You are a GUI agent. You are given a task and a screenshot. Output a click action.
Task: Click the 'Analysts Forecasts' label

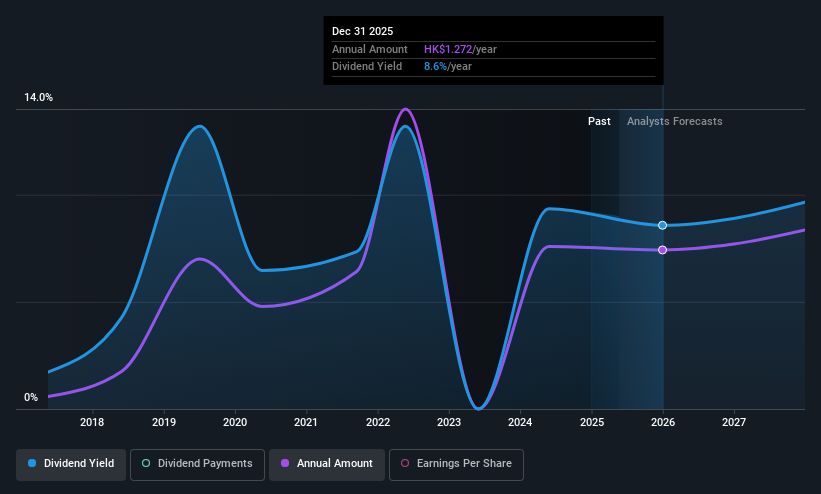(674, 121)
